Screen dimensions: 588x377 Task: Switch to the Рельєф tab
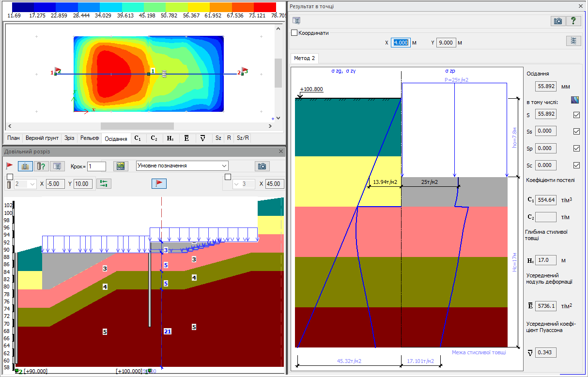(x=90, y=138)
